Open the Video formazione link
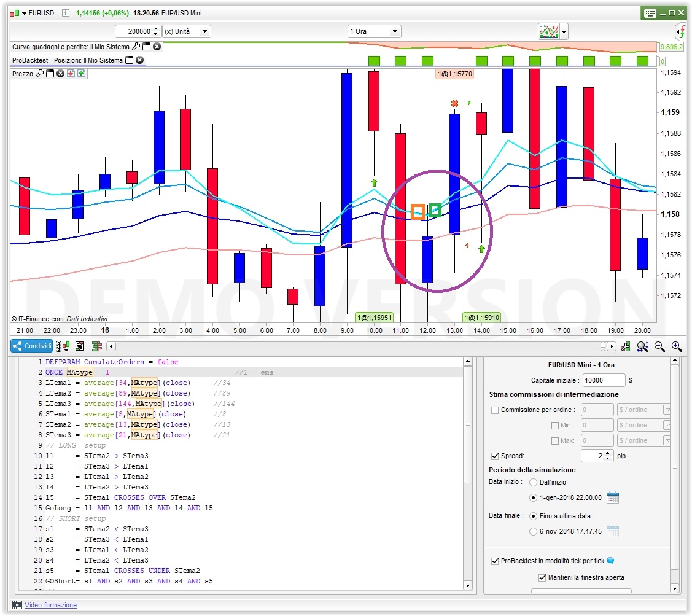 [50, 605]
